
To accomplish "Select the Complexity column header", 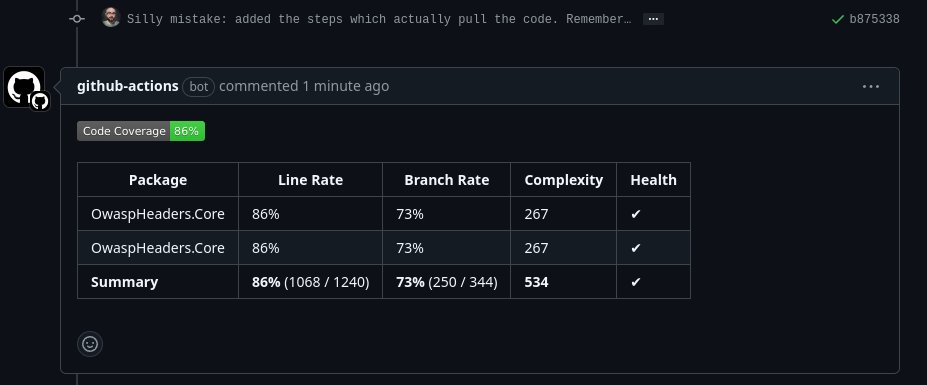I will pos(563,180).
